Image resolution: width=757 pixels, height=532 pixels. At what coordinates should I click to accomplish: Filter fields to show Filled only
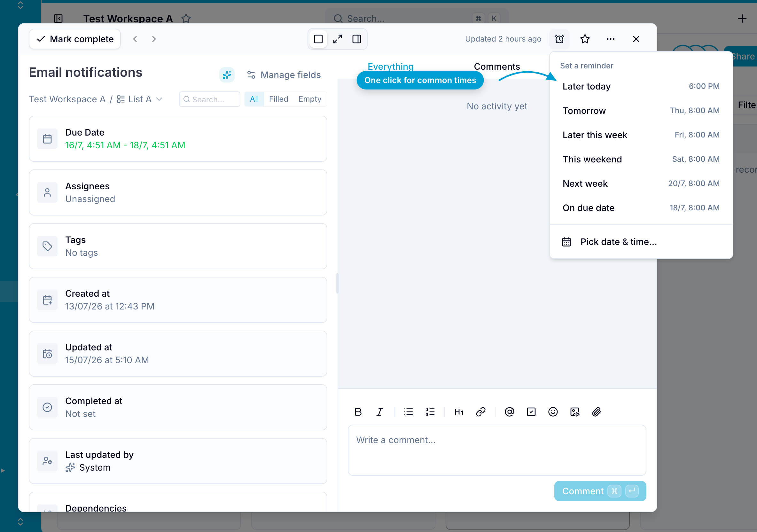click(278, 99)
